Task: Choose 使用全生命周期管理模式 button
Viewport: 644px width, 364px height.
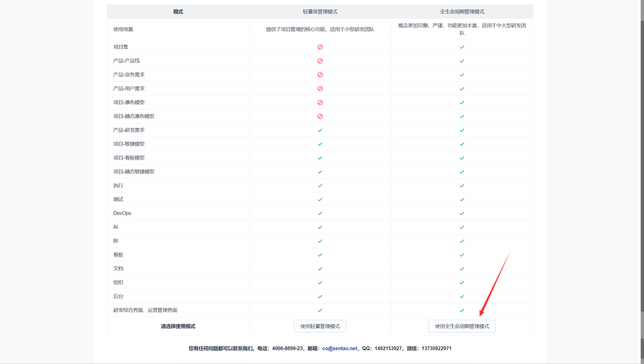Action: point(462,326)
